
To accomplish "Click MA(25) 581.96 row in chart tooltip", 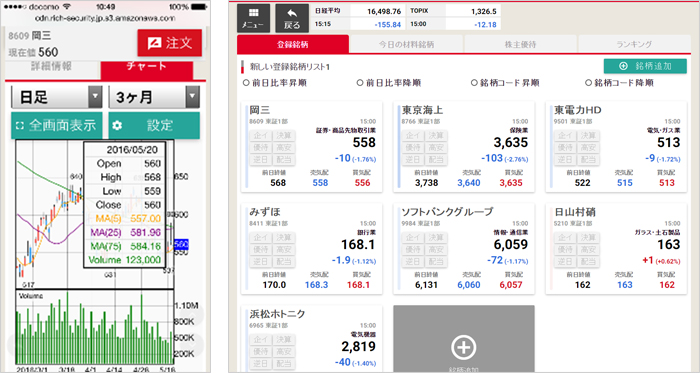I will tap(125, 232).
